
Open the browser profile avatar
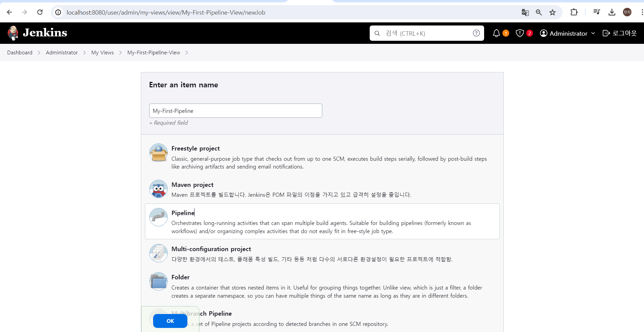tap(627, 12)
